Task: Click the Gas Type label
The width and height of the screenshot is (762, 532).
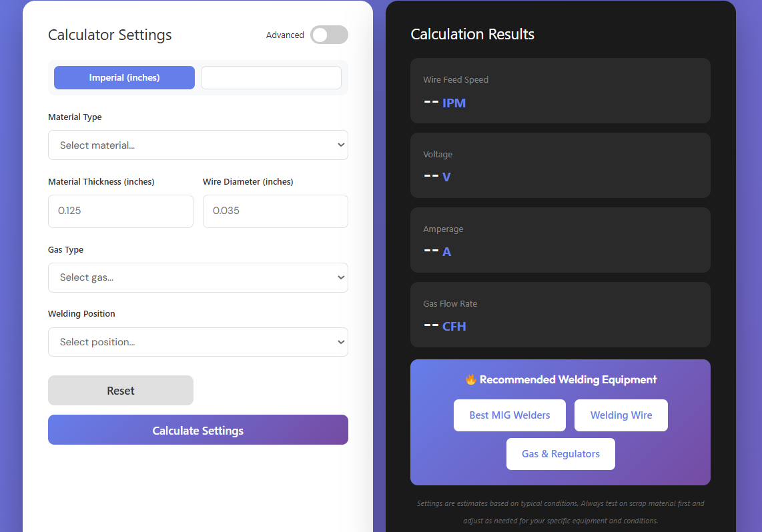Action: click(x=65, y=249)
